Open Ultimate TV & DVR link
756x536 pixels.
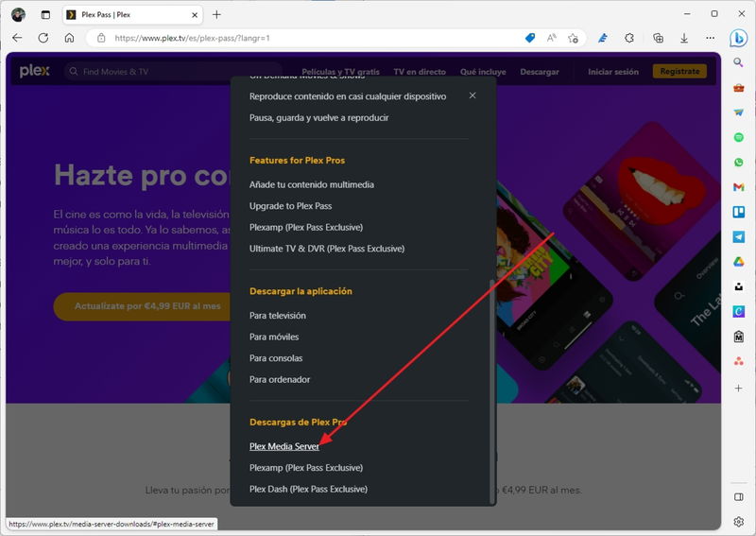tap(326, 249)
